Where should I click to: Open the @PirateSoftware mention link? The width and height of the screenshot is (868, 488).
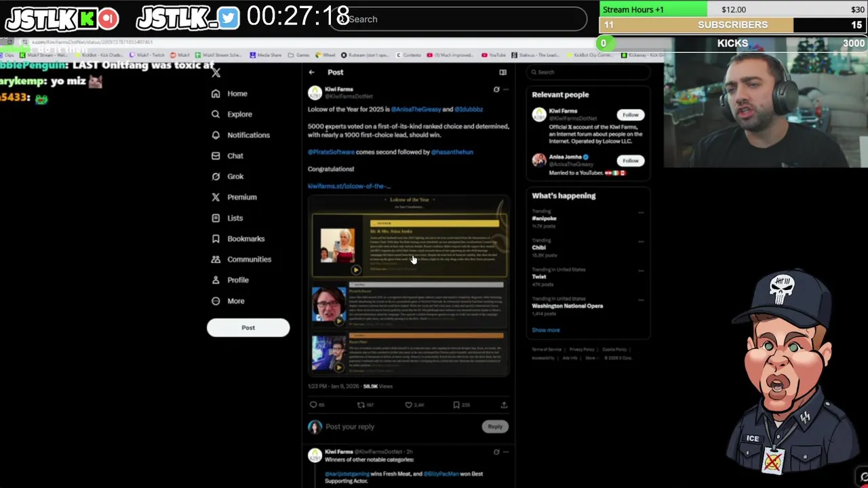[x=331, y=152]
